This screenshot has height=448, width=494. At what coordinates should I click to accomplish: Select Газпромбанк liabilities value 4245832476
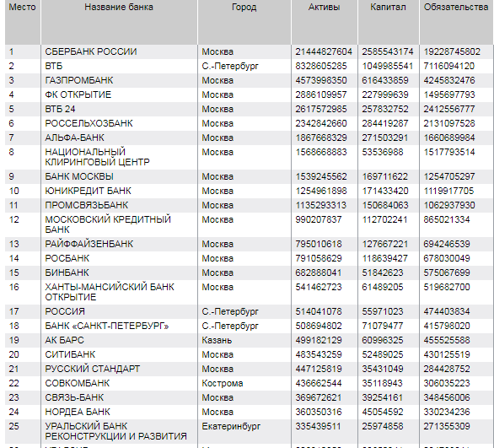449,80
